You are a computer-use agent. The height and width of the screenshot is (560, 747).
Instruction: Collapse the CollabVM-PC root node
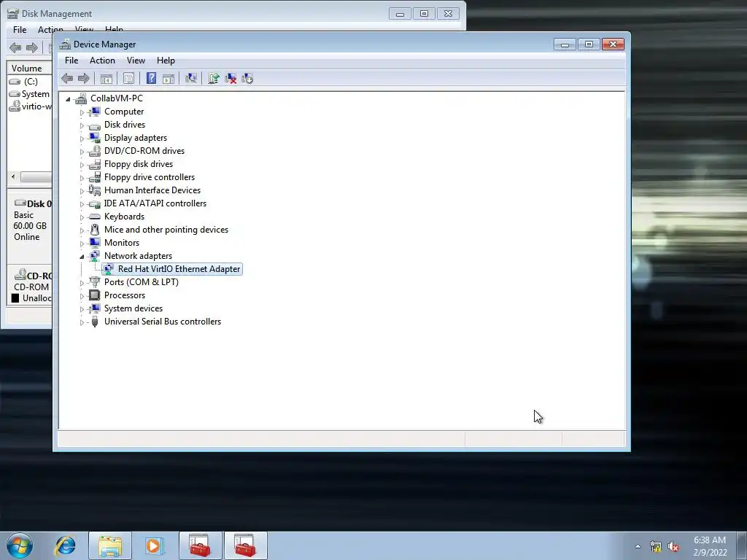pos(68,99)
